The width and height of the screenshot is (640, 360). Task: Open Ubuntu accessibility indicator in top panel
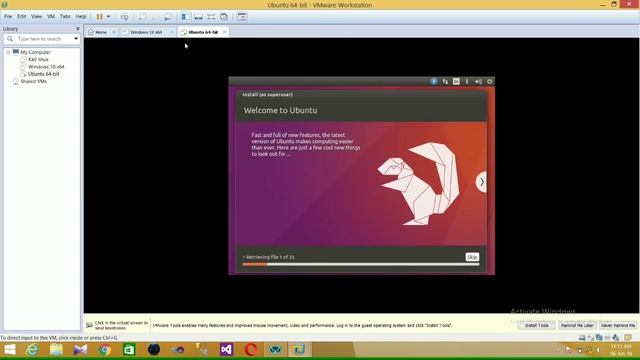434,81
